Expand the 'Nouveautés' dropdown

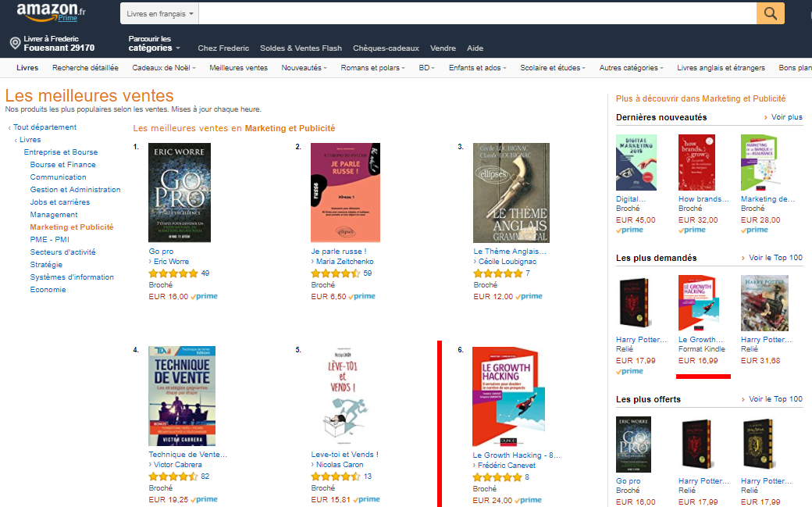pyautogui.click(x=304, y=67)
